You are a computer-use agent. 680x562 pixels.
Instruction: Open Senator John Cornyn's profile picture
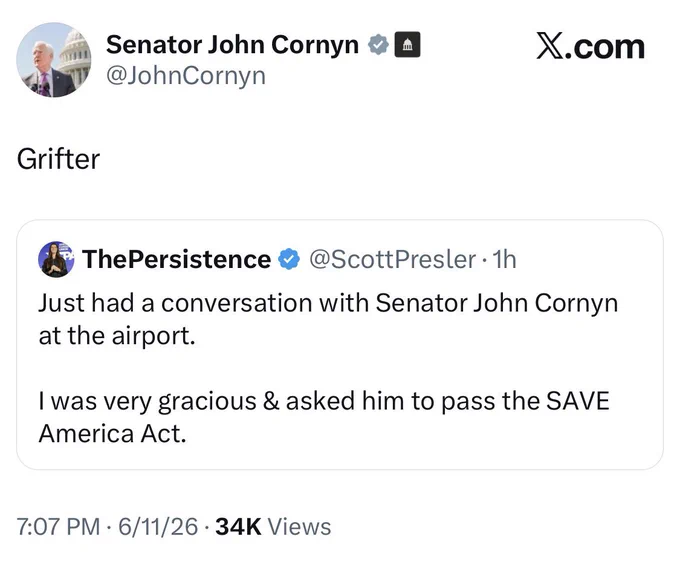click(x=54, y=60)
